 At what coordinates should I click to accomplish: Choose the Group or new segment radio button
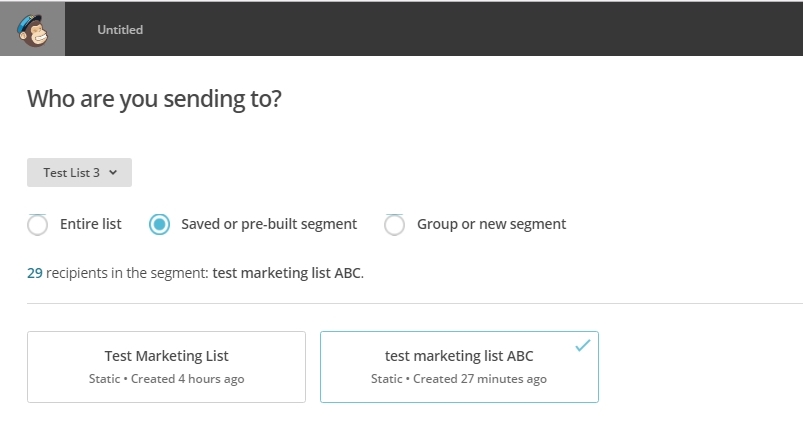tap(394, 224)
